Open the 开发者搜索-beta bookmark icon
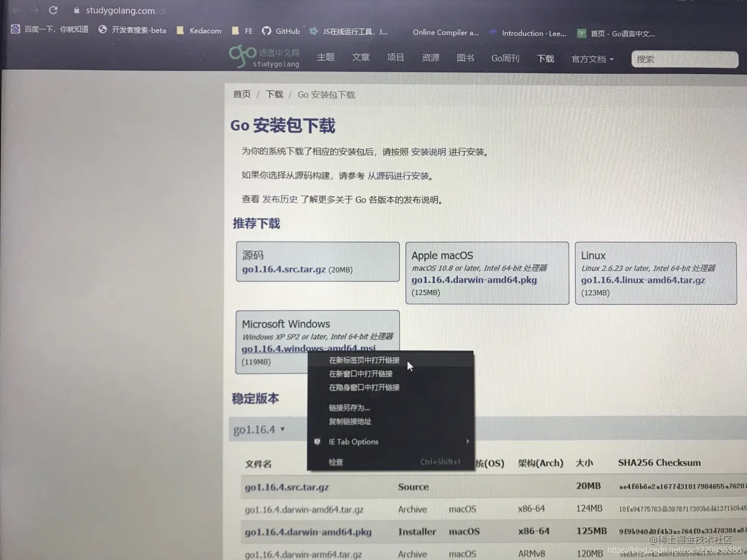The height and width of the screenshot is (560, 747). [x=102, y=30]
